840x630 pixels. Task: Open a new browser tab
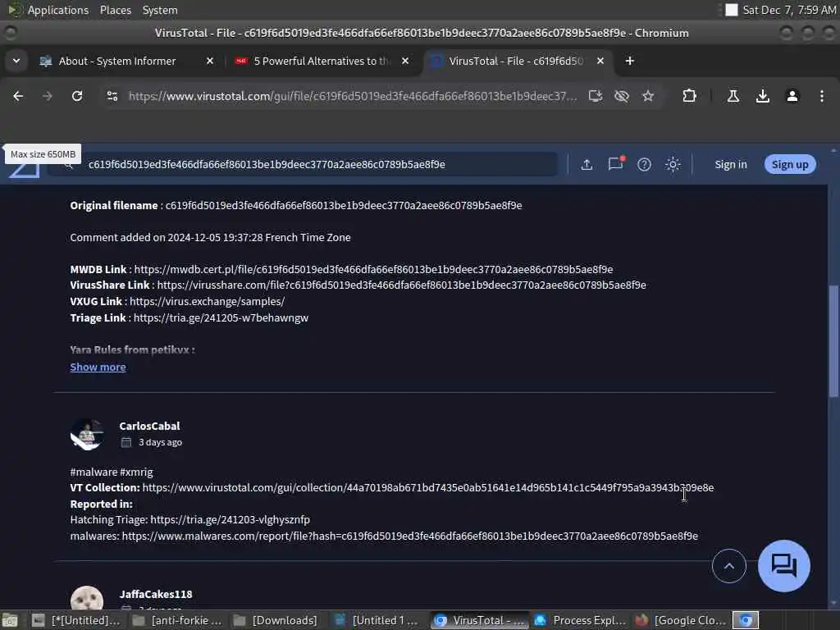(x=630, y=61)
